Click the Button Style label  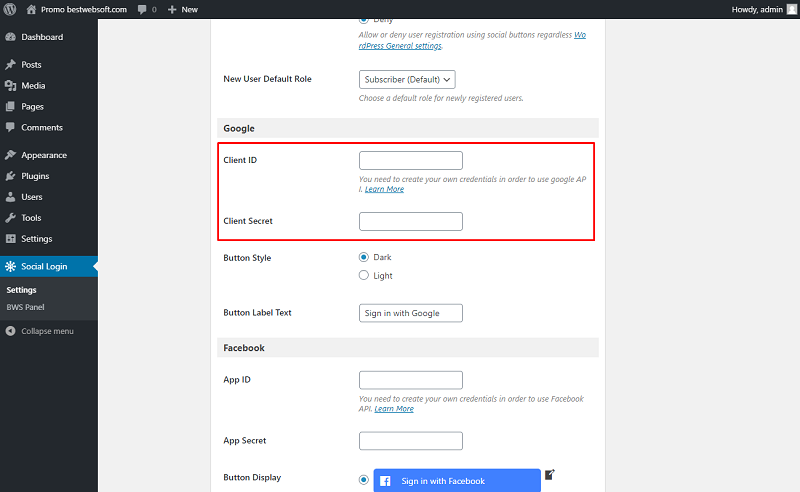coord(247,258)
